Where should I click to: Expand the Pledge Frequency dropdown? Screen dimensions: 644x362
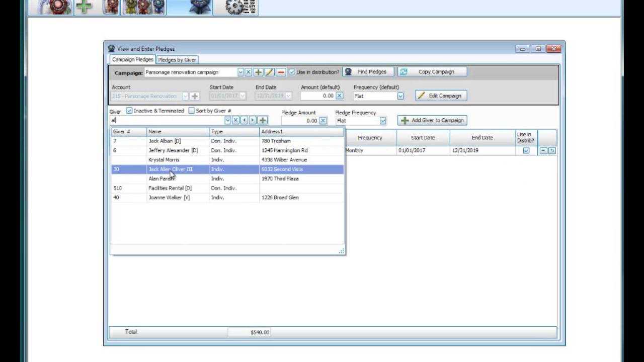pyautogui.click(x=383, y=121)
